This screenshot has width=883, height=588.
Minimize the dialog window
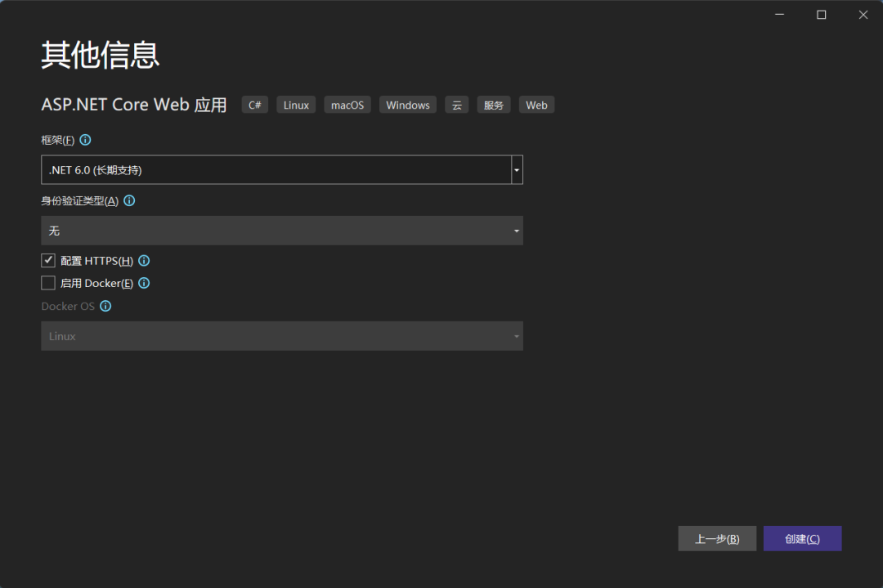[x=779, y=15]
